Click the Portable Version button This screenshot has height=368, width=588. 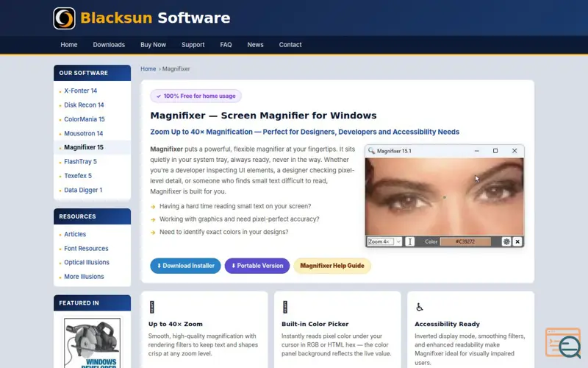pyautogui.click(x=257, y=266)
